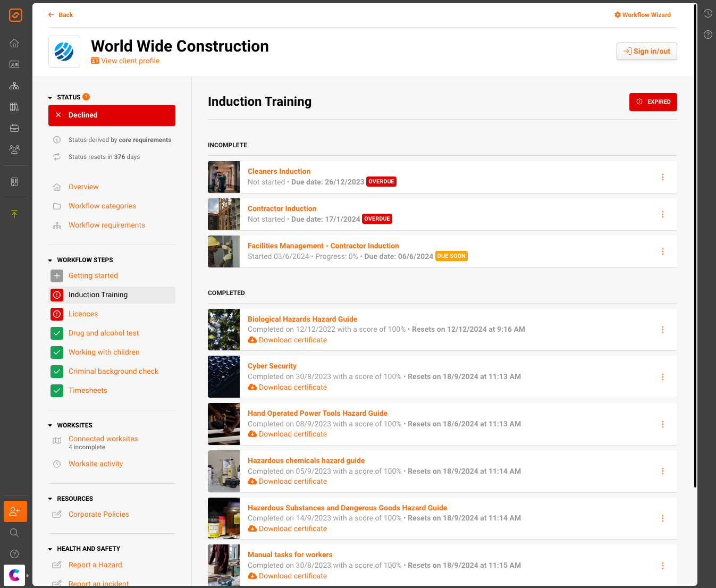
Task: Open options menu for Cyber Security
Action: click(662, 377)
